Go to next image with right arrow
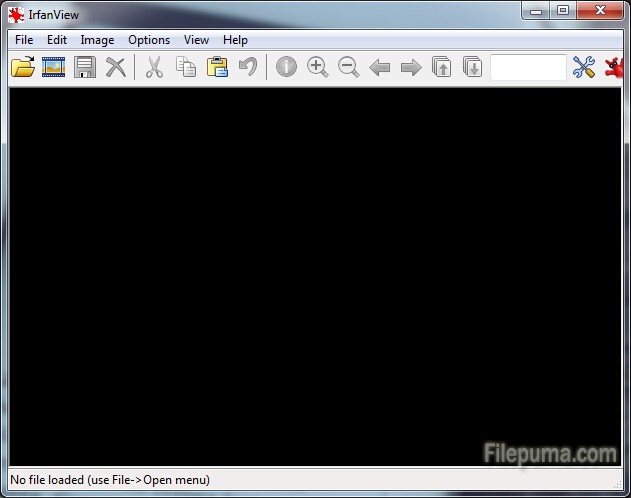 click(411, 68)
